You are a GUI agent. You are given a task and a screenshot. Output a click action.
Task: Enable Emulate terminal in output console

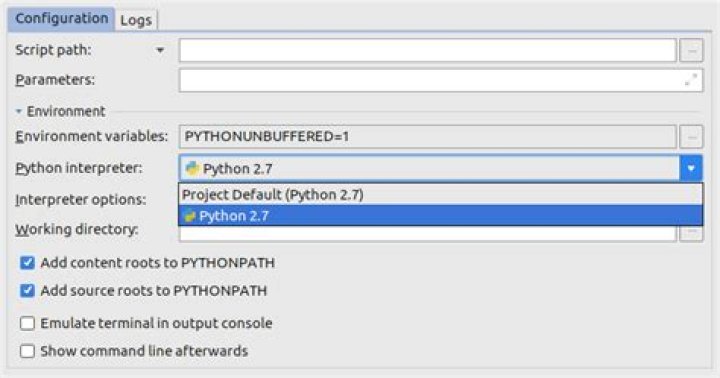point(27,323)
